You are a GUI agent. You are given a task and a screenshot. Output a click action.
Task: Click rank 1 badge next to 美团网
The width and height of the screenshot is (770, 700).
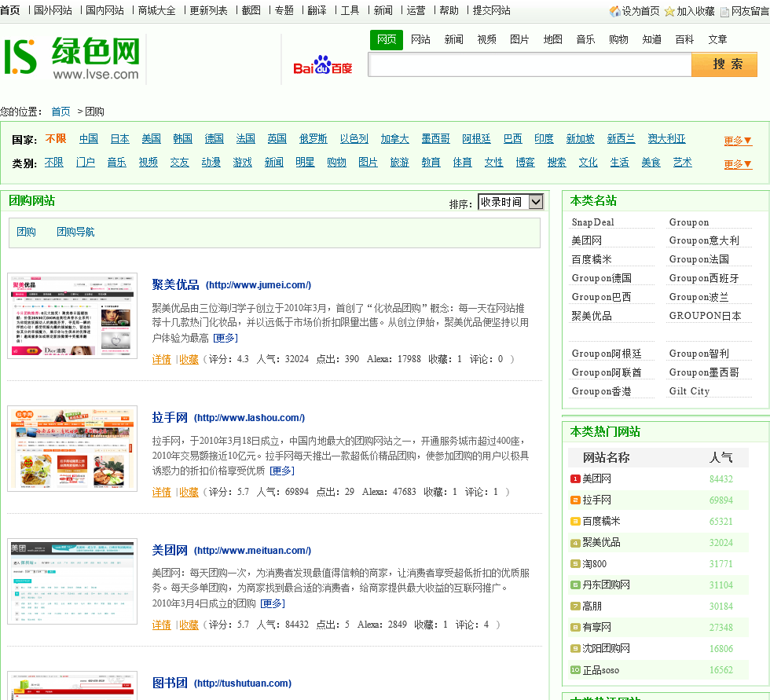coord(575,478)
